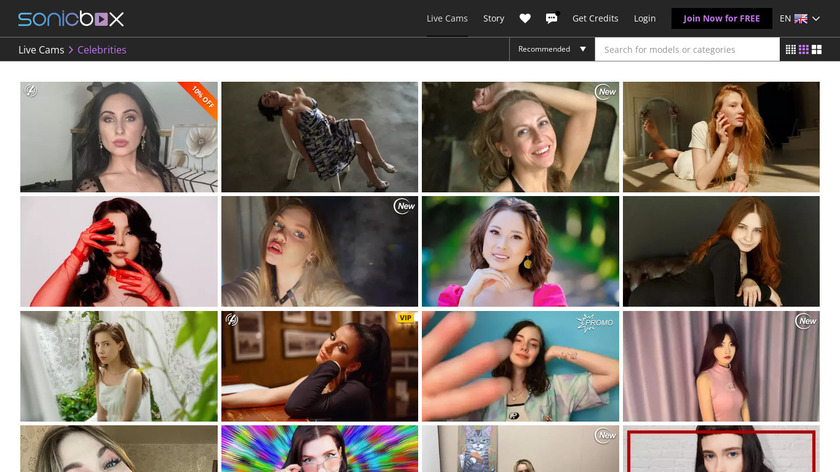
Task: Switch to large grid view icon
Action: pyautogui.click(x=817, y=49)
